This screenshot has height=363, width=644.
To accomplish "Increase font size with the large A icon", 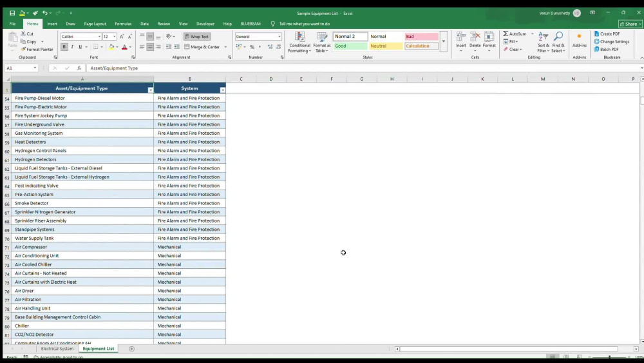I will point(122,37).
